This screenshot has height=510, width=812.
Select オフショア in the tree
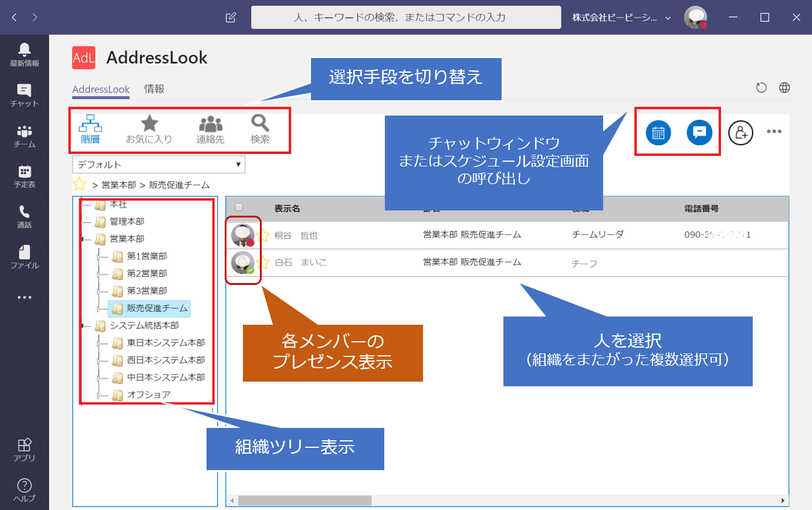coord(149,395)
